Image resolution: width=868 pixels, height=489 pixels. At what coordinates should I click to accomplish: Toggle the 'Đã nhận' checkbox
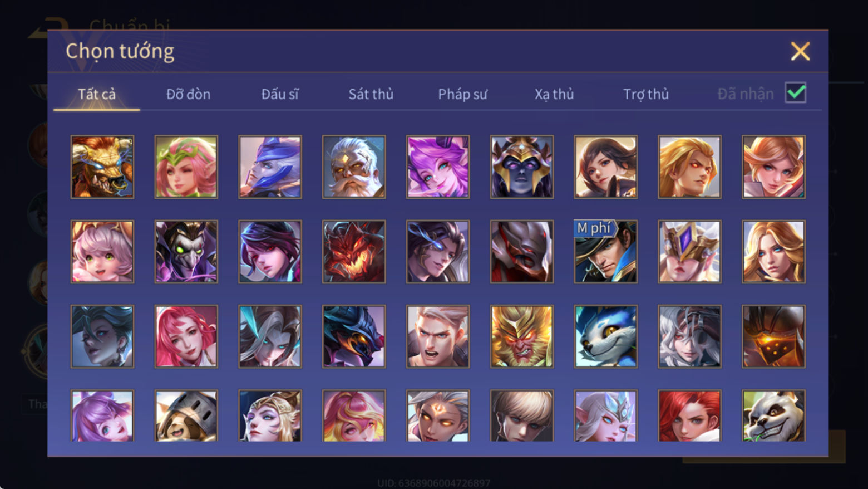(x=796, y=93)
